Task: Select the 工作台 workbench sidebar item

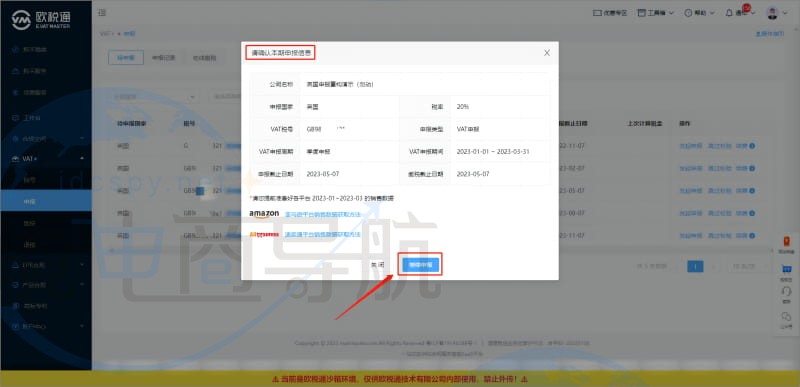Action: point(31,118)
